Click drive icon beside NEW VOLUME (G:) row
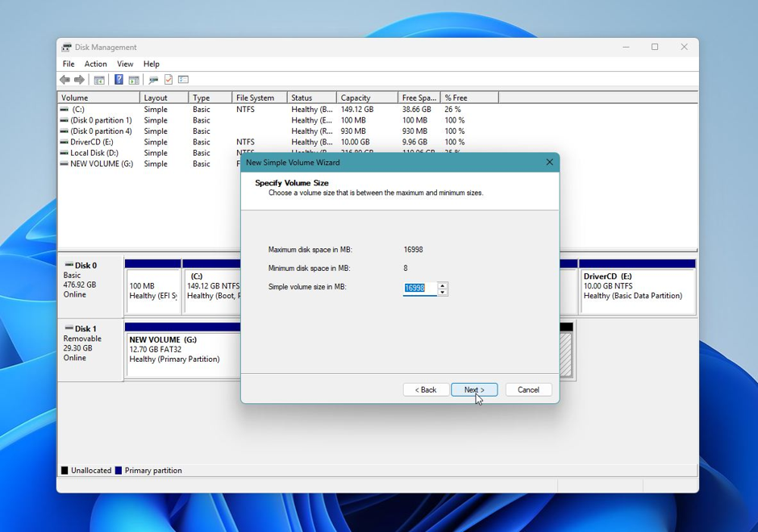758x532 pixels. tap(64, 164)
